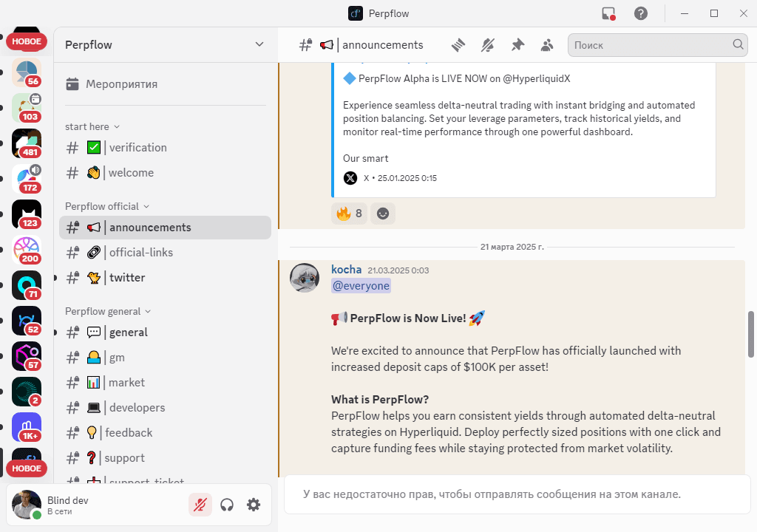Click the embed date 25.01.2025 0:15

click(407, 178)
